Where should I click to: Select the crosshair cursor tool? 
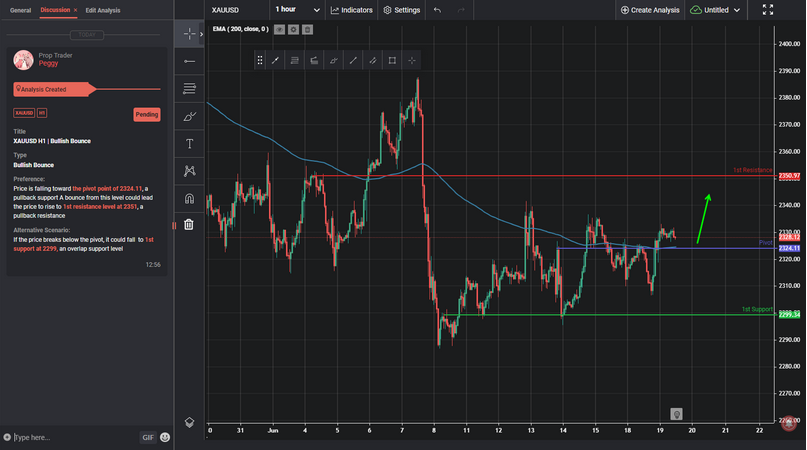189,34
